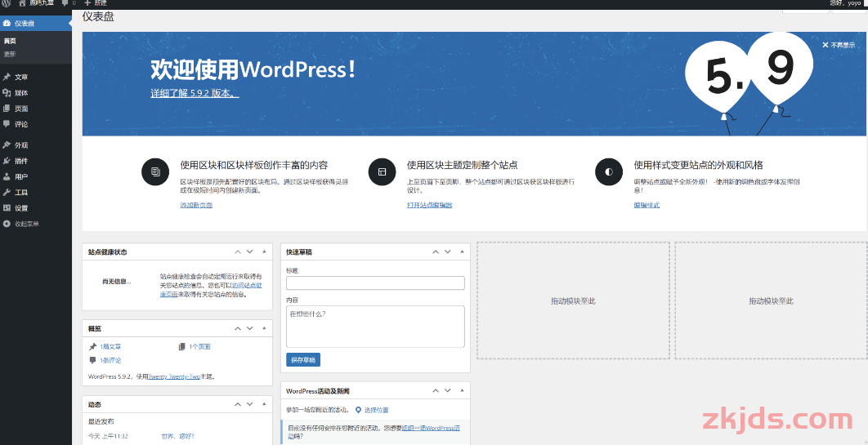
Task: Move 快速草稿 widget up
Action: [436, 251]
